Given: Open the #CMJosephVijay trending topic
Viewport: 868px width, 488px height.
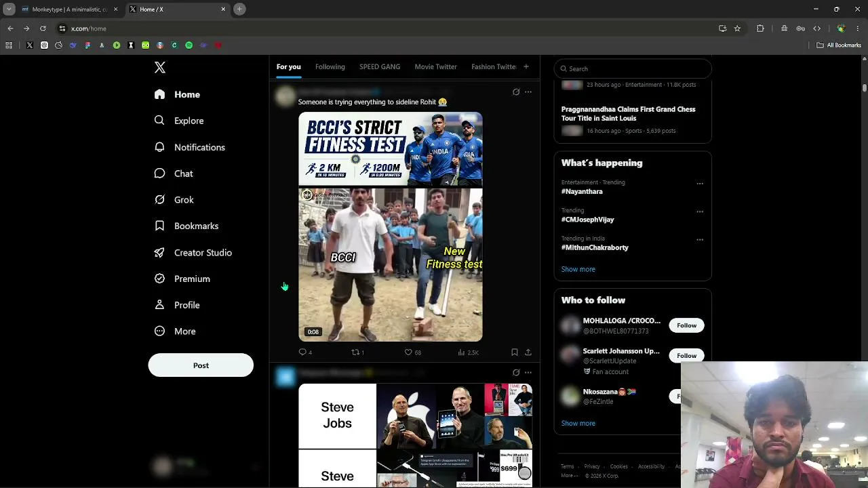Looking at the screenshot, I should point(587,220).
